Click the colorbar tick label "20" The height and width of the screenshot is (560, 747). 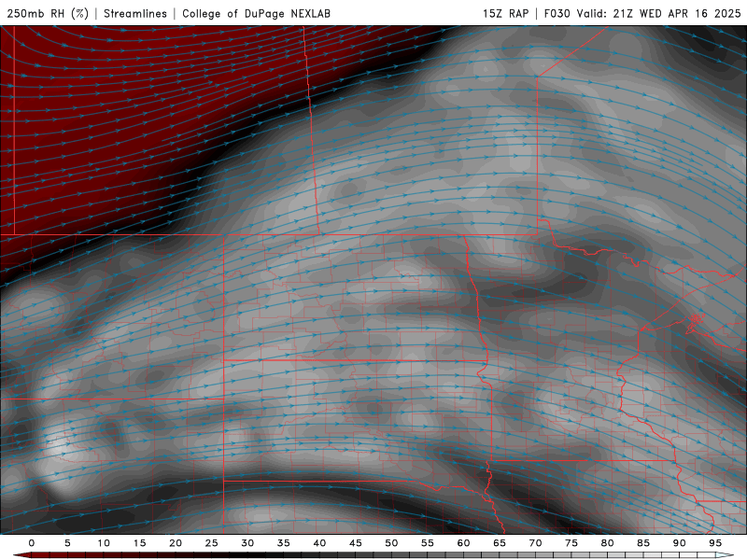point(176,543)
